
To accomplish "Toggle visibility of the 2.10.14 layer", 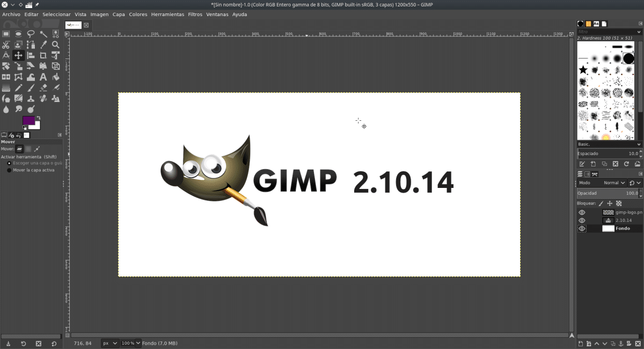I will 582,220.
